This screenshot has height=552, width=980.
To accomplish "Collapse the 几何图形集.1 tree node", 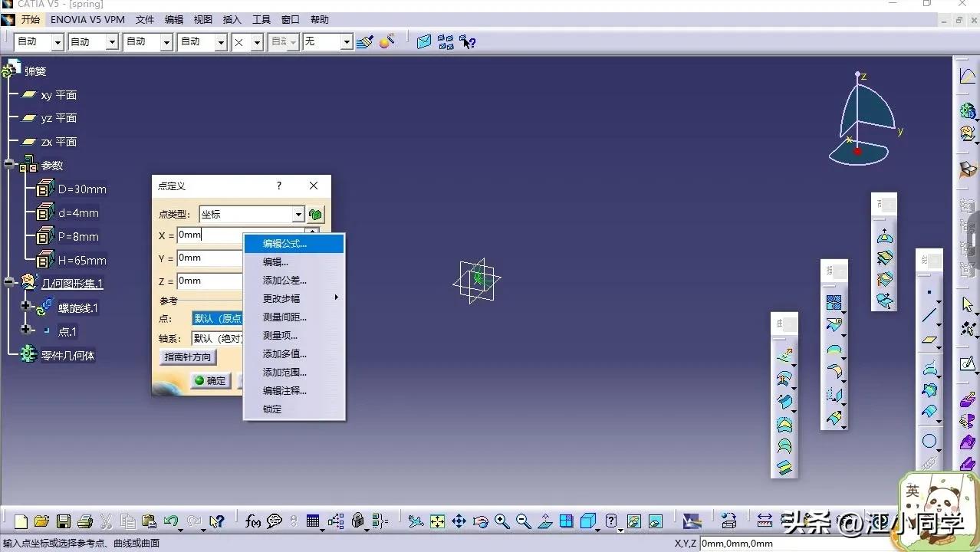I will point(9,283).
